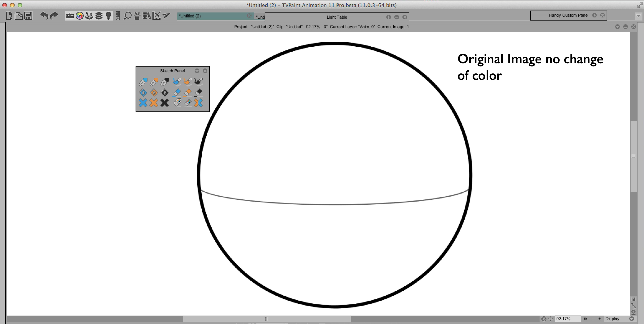The width and height of the screenshot is (644, 324).
Task: Click the 92.17% zoom input field
Action: point(568,319)
